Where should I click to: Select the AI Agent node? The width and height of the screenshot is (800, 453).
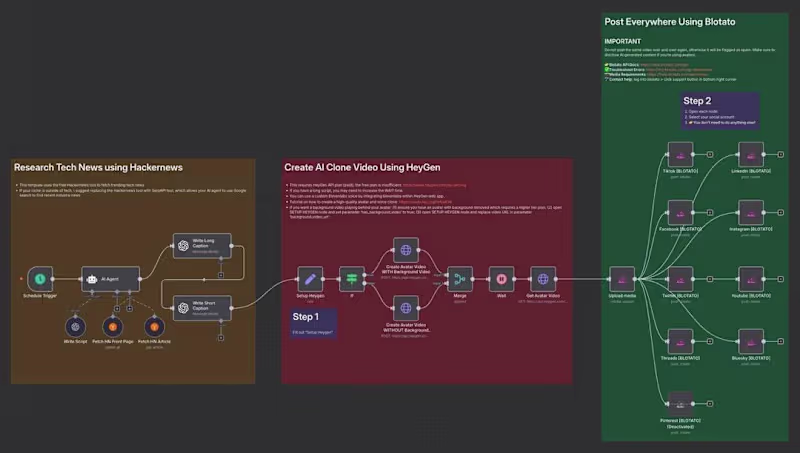click(x=111, y=279)
